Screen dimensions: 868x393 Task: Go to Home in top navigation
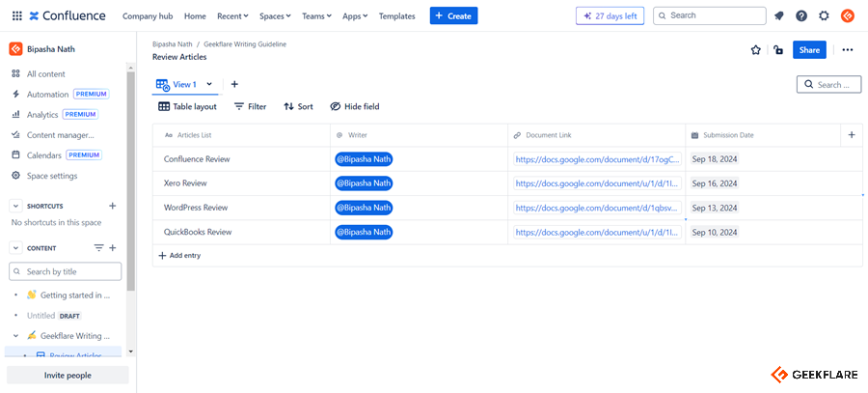coord(195,16)
